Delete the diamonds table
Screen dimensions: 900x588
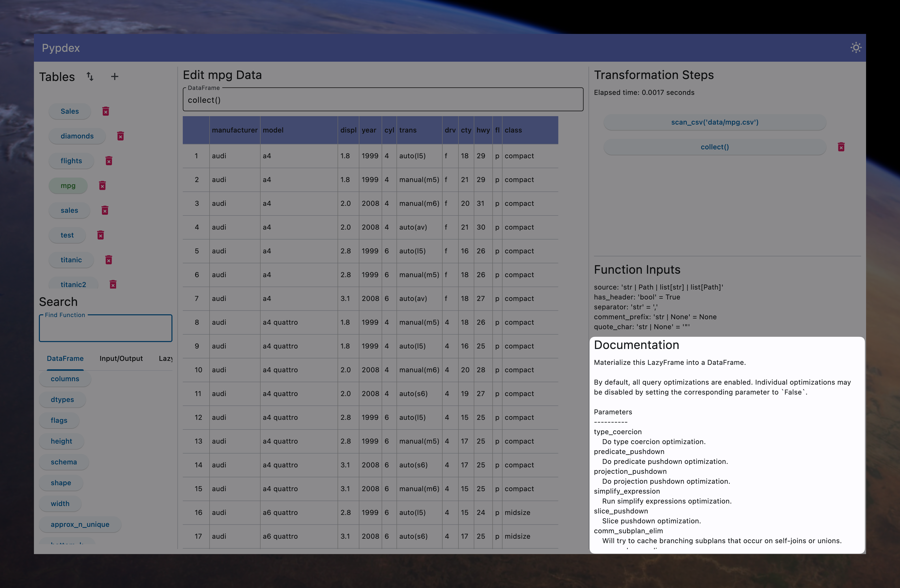pyautogui.click(x=121, y=136)
